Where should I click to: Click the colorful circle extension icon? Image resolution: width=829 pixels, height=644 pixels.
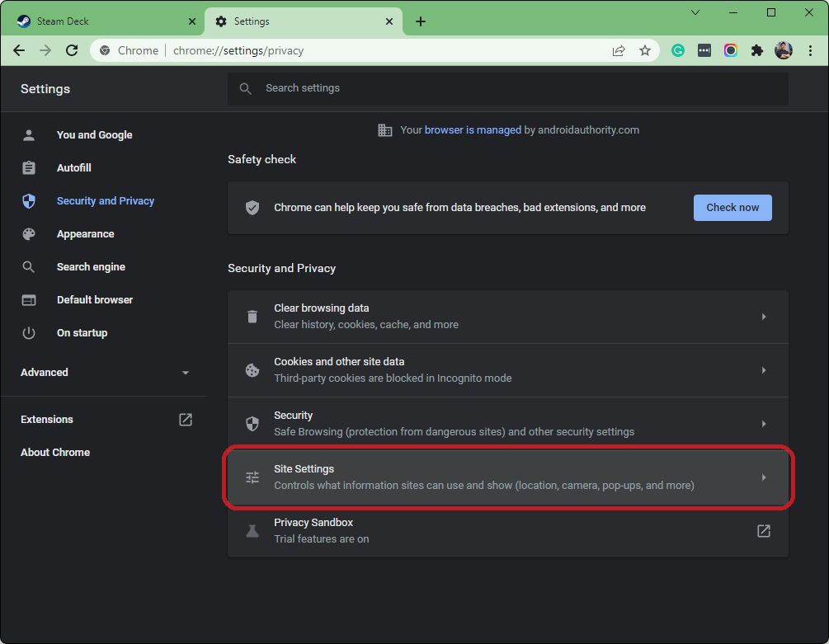click(x=731, y=51)
